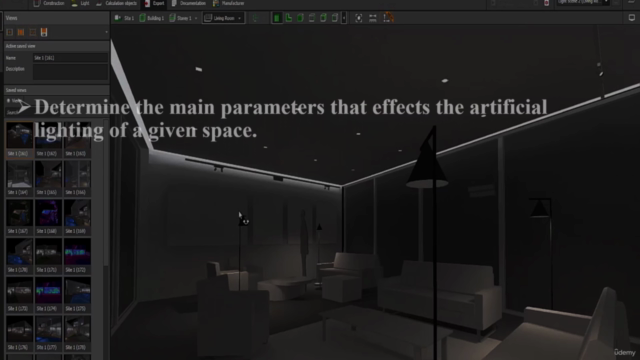Image resolution: width=640 pixels, height=360 pixels.
Task: Click the monitor display icon at far right
Action: click(x=631, y=18)
